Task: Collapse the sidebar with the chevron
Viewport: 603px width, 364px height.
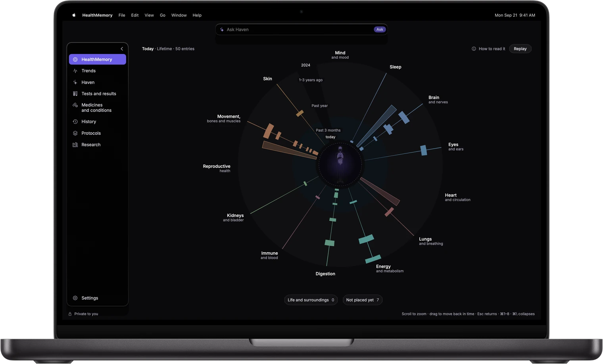Action: pyautogui.click(x=122, y=49)
